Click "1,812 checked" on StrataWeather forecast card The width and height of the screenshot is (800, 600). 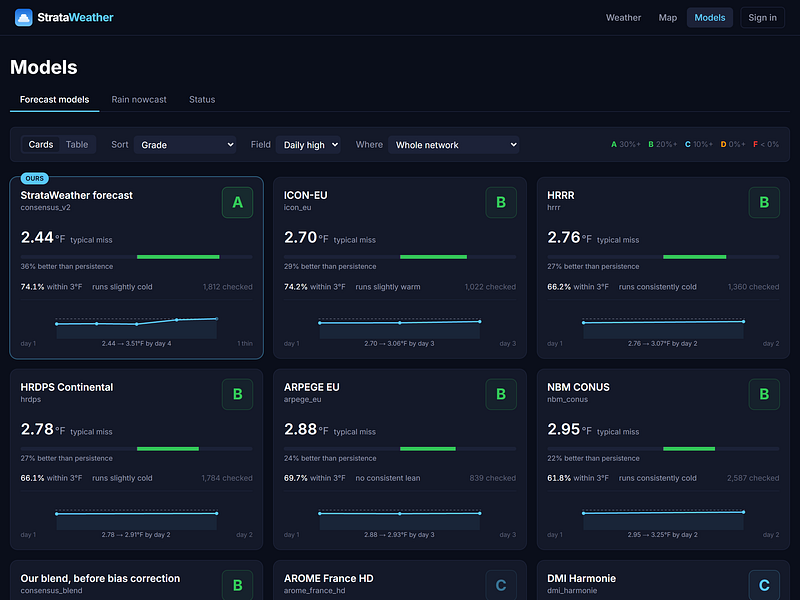(x=228, y=287)
